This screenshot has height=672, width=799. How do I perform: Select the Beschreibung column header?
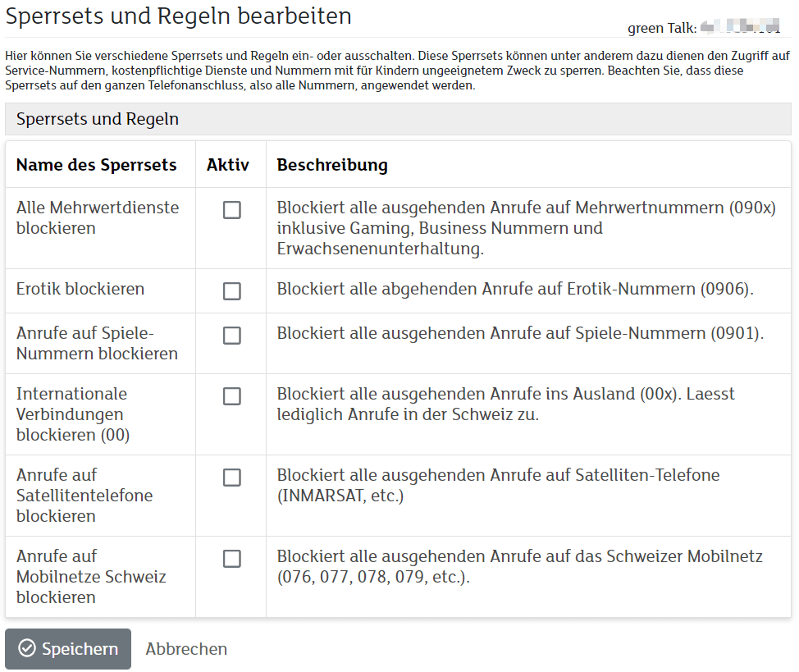pyautogui.click(x=332, y=165)
